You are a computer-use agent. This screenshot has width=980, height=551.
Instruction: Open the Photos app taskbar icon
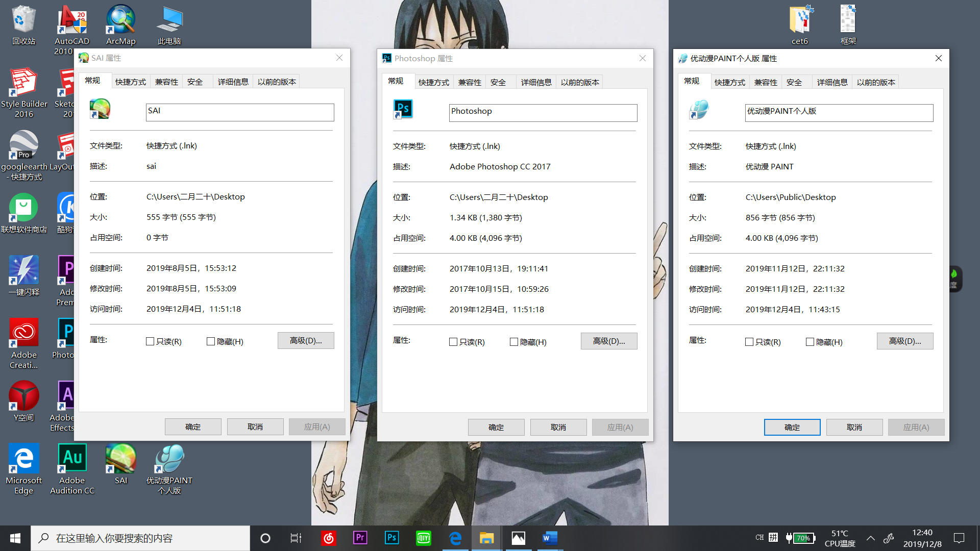click(x=518, y=538)
